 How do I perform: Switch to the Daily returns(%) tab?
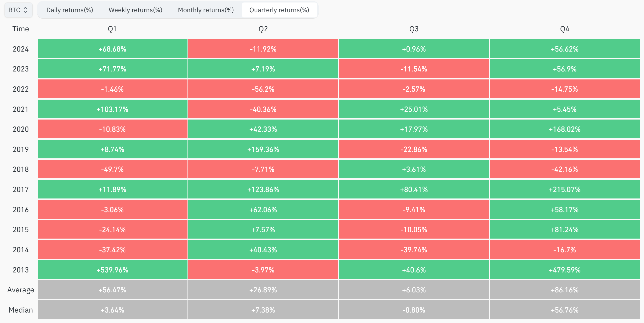[70, 10]
